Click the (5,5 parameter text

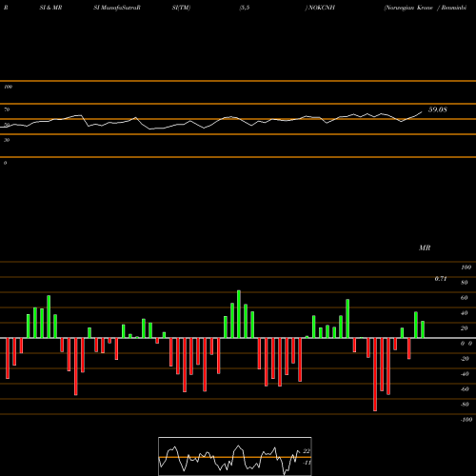(x=245, y=8)
